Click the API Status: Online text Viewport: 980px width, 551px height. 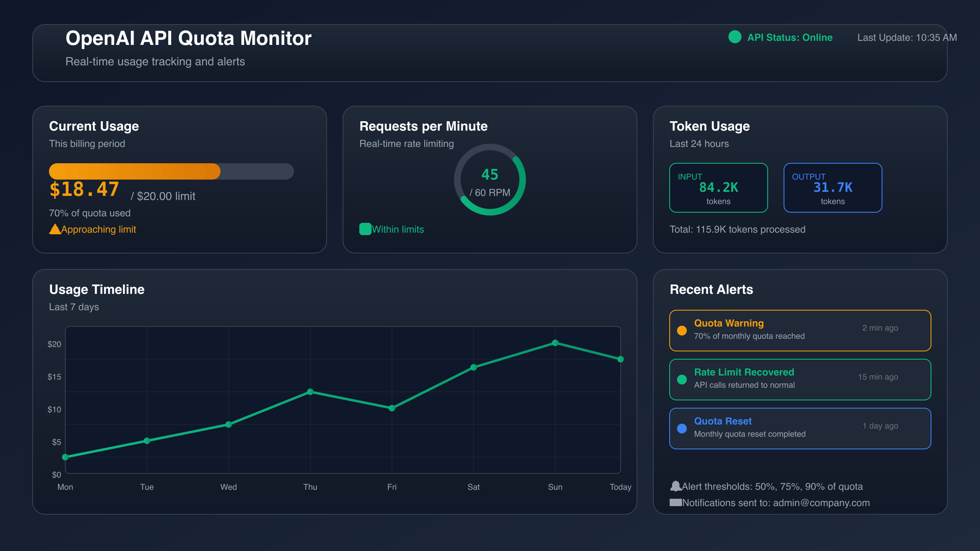click(790, 38)
